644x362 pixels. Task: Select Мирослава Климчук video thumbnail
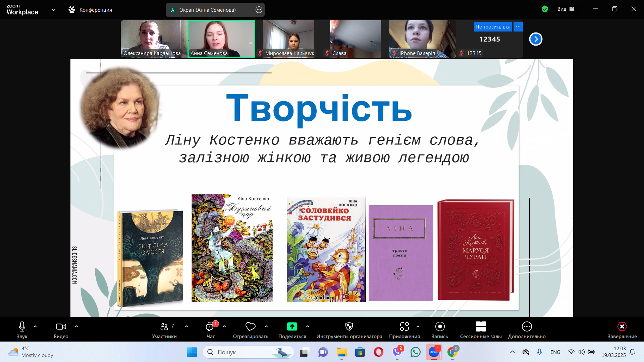click(x=288, y=39)
